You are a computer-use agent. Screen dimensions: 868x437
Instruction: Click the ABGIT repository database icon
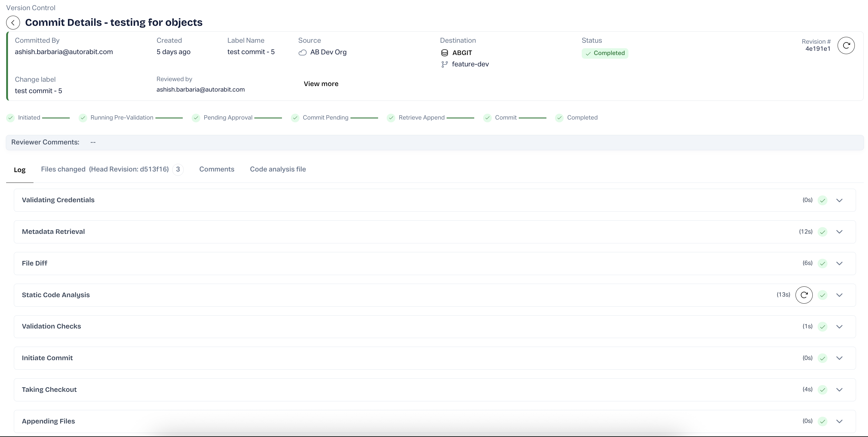coord(444,53)
